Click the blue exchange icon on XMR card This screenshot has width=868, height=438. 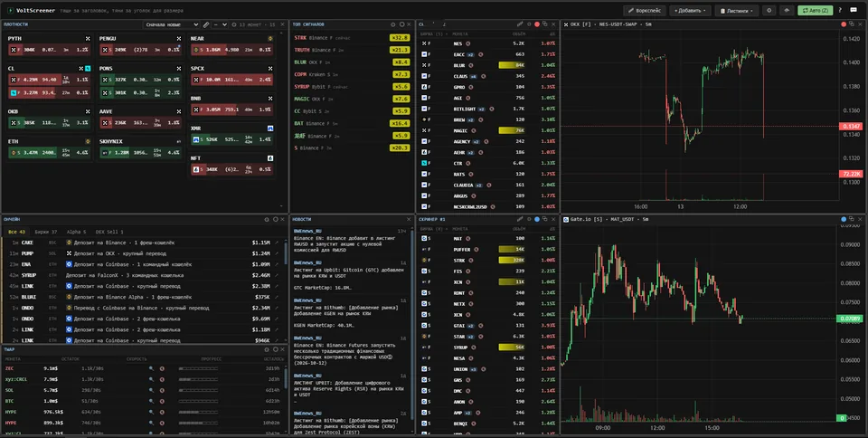tap(270, 129)
